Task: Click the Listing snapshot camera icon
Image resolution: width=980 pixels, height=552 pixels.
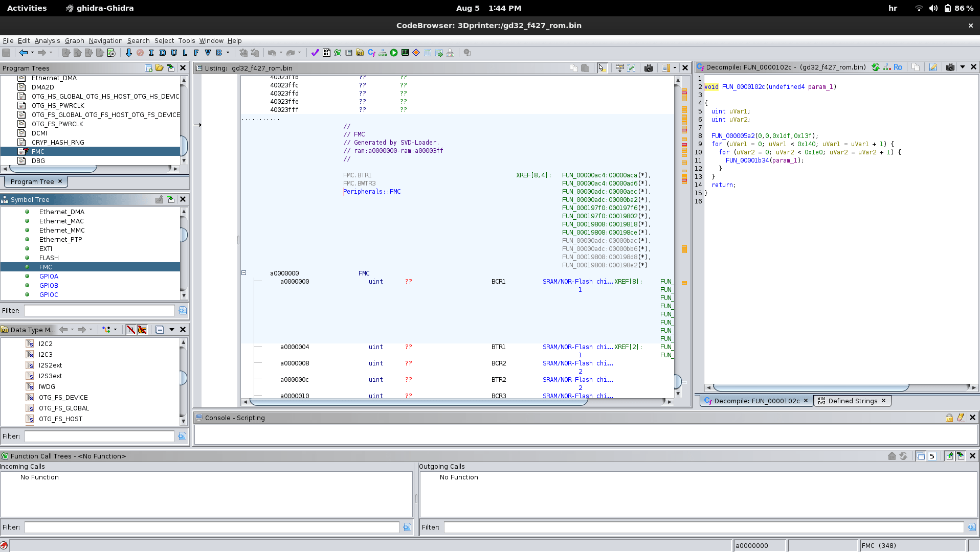Action: 649,68
